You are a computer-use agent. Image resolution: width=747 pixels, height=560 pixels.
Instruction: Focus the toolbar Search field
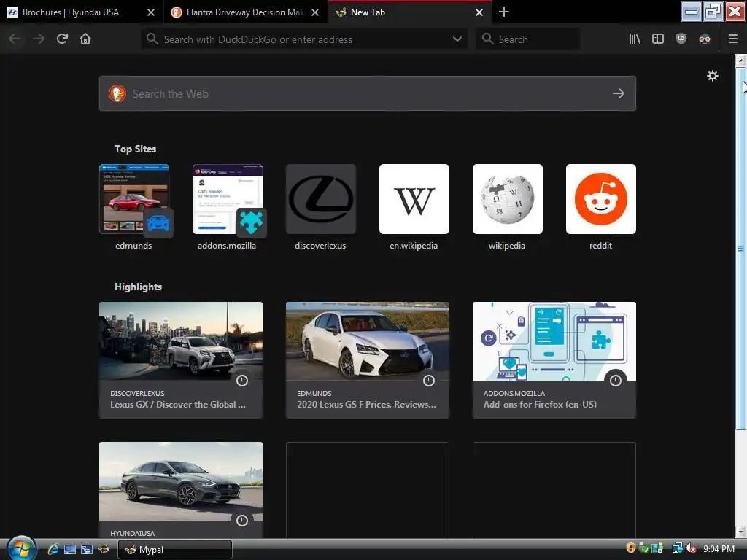click(528, 39)
